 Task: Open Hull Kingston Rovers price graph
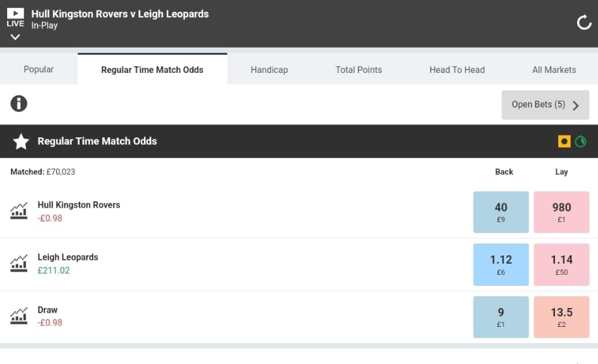(19, 211)
